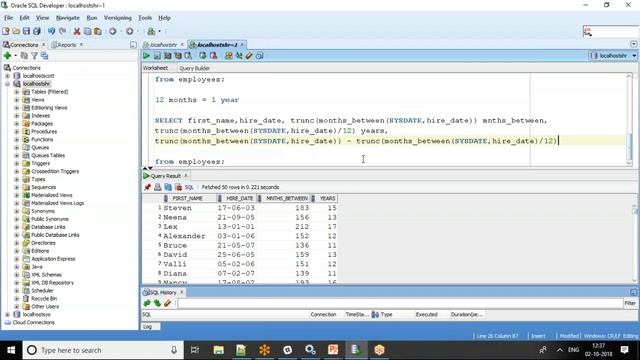Image resolution: width=640 pixels, height=360 pixels.
Task: Select Materialized Views Logs tree item
Action: (x=58, y=203)
